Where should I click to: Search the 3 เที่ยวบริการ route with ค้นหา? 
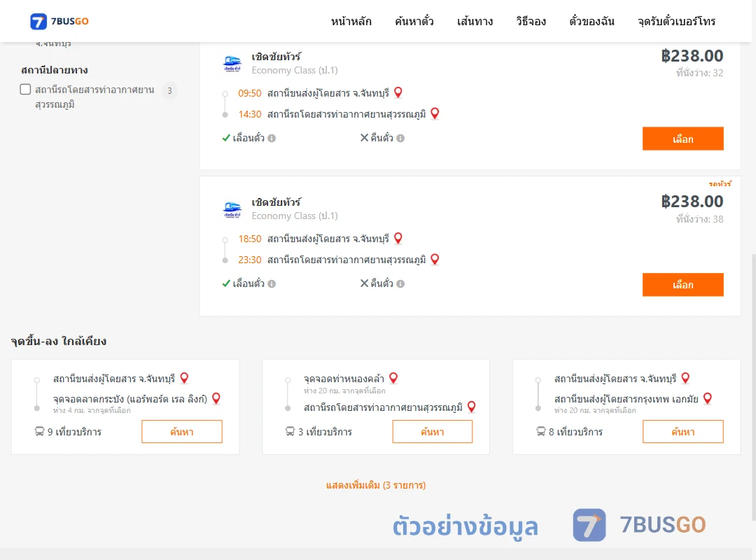(x=433, y=432)
